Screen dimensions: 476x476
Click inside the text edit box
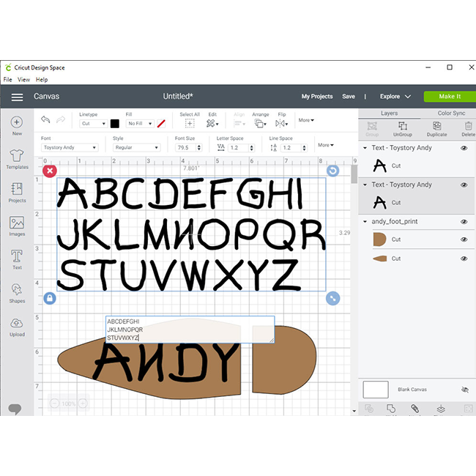190,330
